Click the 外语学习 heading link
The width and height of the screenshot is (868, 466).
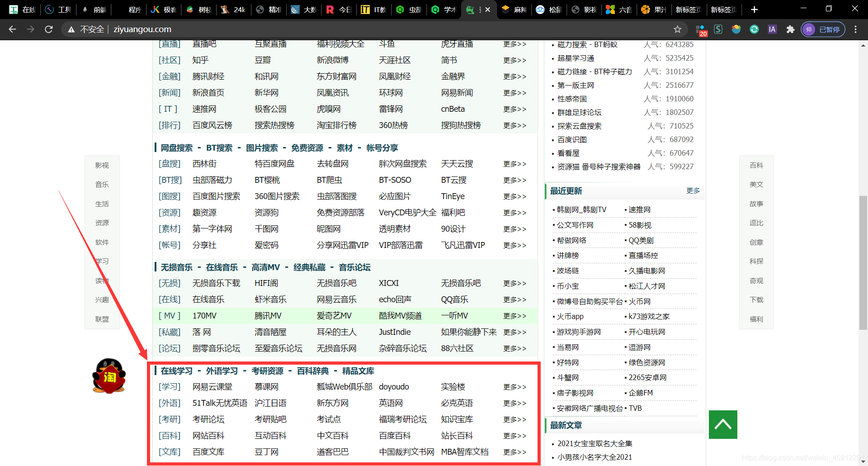click(222, 371)
